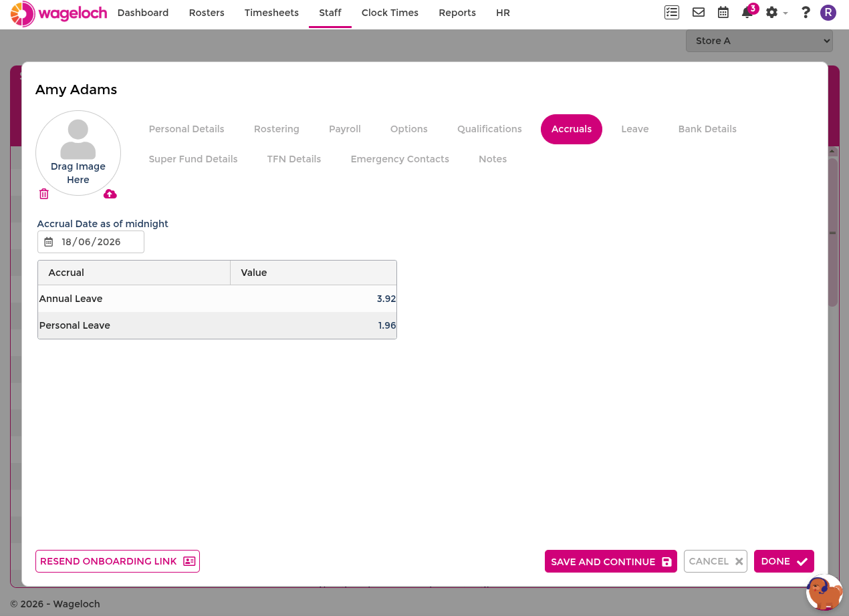
Task: Switch to Bank Details tab
Action: 707,129
